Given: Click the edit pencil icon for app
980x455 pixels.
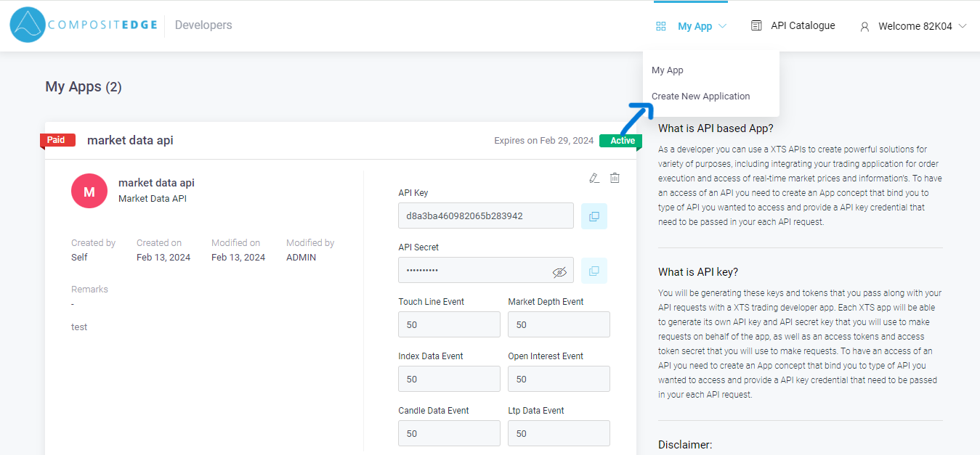Looking at the screenshot, I should pos(594,178).
